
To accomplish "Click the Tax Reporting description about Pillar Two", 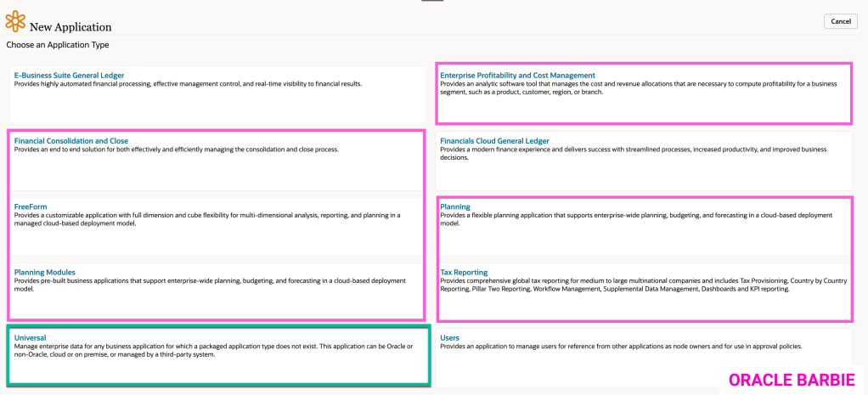I will [643, 285].
